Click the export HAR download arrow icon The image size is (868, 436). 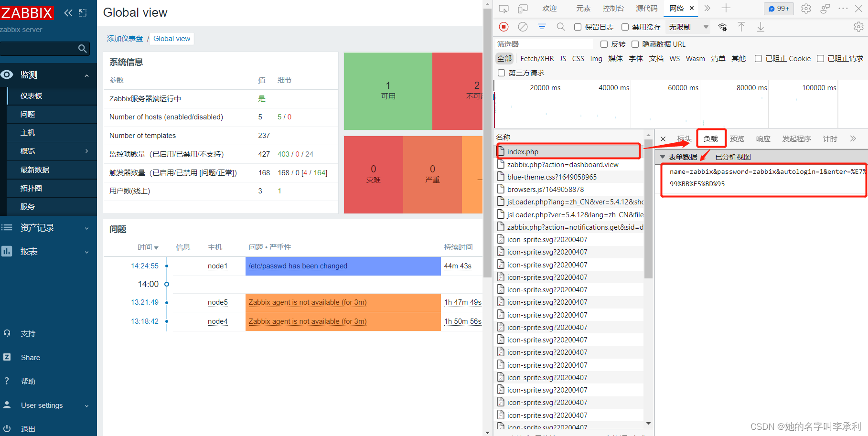tap(761, 27)
